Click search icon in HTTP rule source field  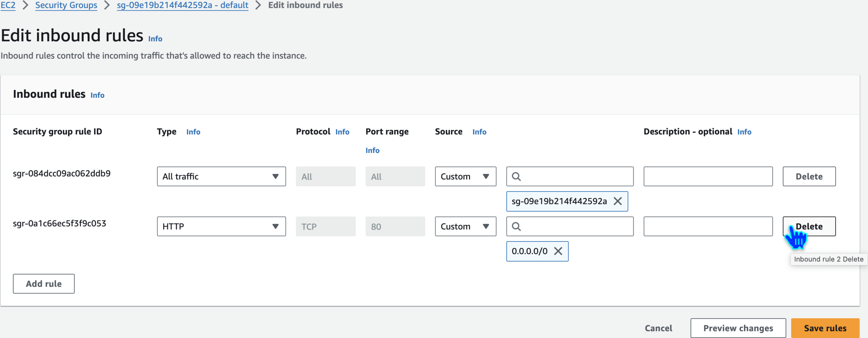[516, 227]
